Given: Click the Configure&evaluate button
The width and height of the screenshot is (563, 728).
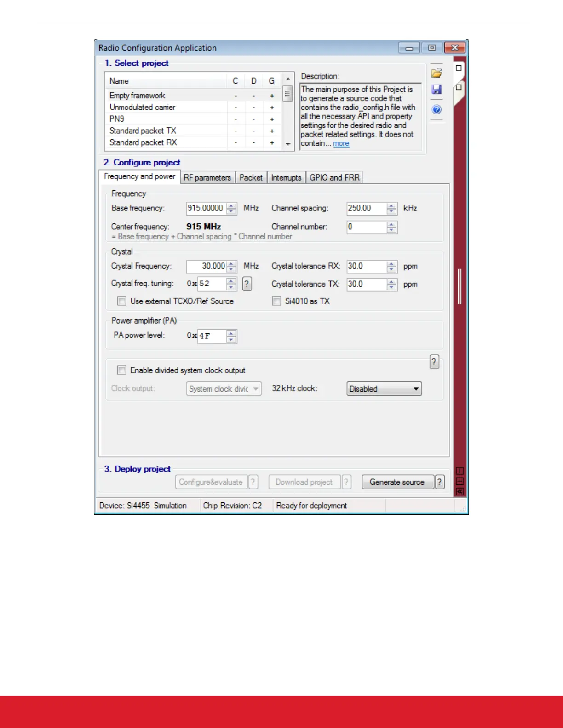Looking at the screenshot, I should pyautogui.click(x=211, y=482).
